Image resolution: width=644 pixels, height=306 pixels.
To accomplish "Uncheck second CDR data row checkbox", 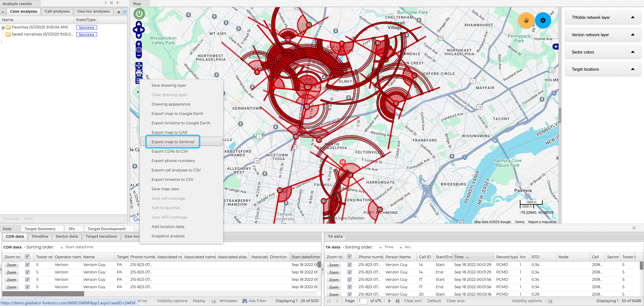I will coord(27,272).
